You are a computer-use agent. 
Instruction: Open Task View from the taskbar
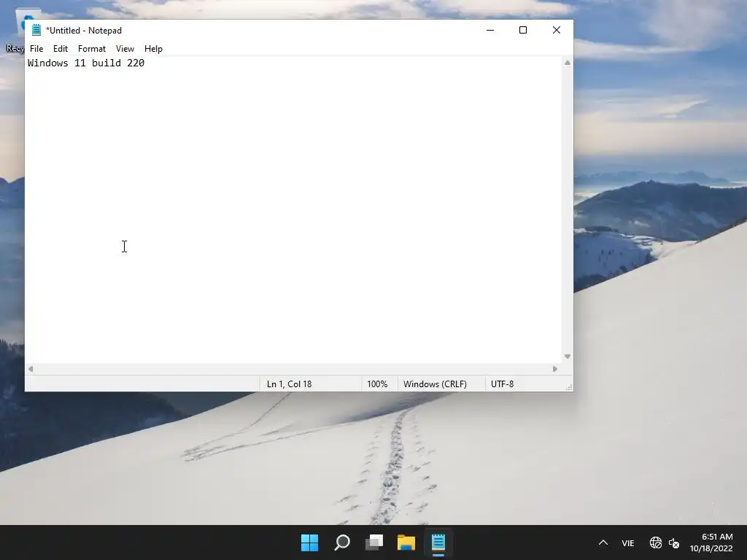click(x=374, y=542)
